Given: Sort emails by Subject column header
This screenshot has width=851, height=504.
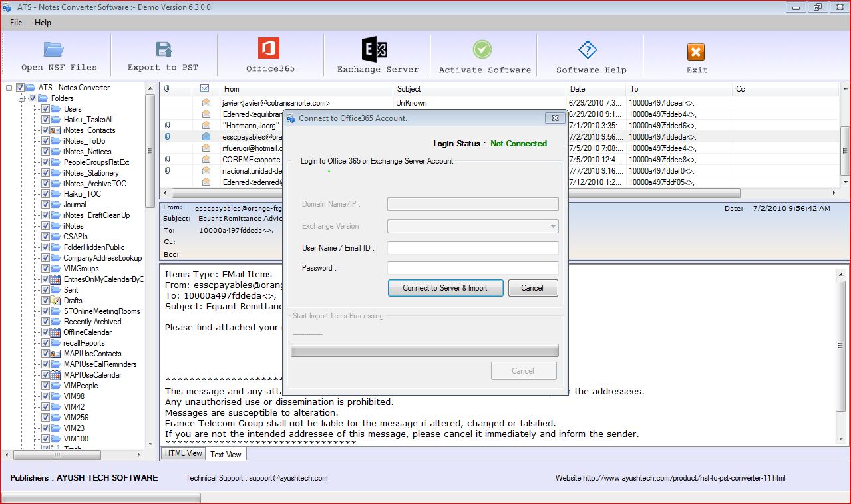Looking at the screenshot, I should (x=479, y=88).
